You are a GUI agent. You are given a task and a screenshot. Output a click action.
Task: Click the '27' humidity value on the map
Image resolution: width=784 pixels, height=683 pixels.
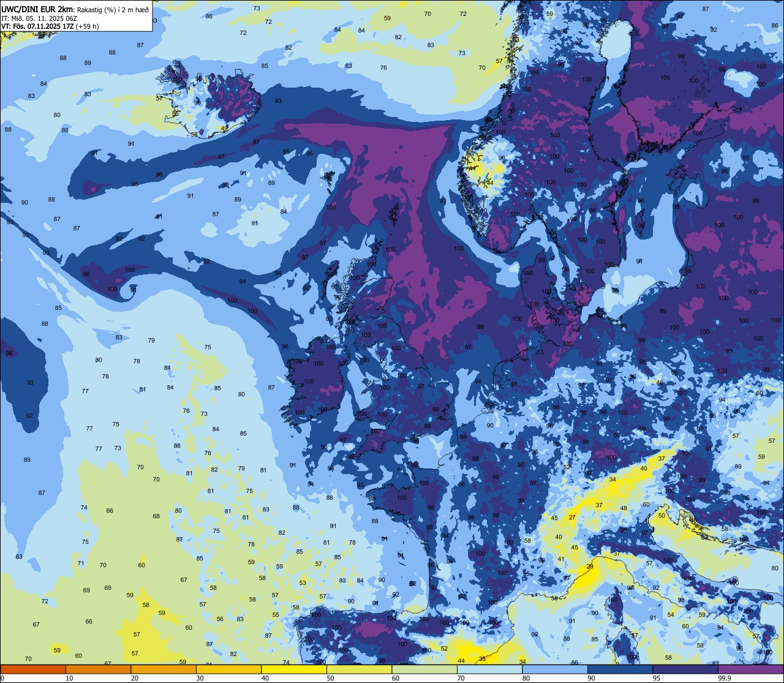572,518
